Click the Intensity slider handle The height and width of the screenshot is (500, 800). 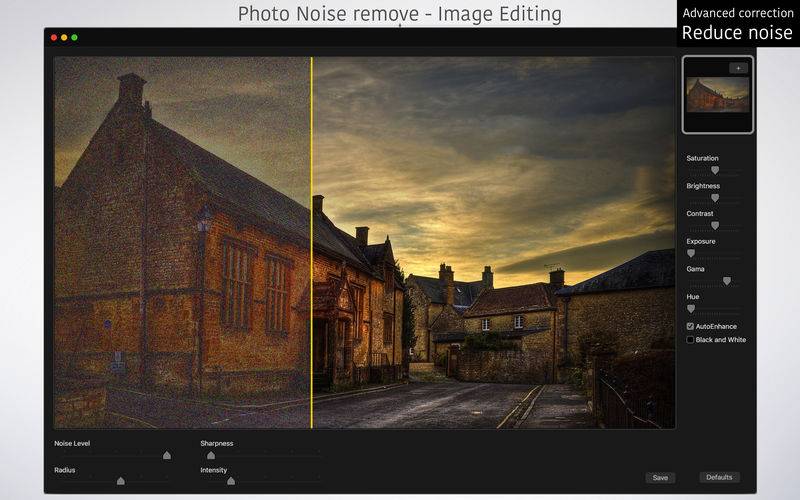pyautogui.click(x=231, y=481)
